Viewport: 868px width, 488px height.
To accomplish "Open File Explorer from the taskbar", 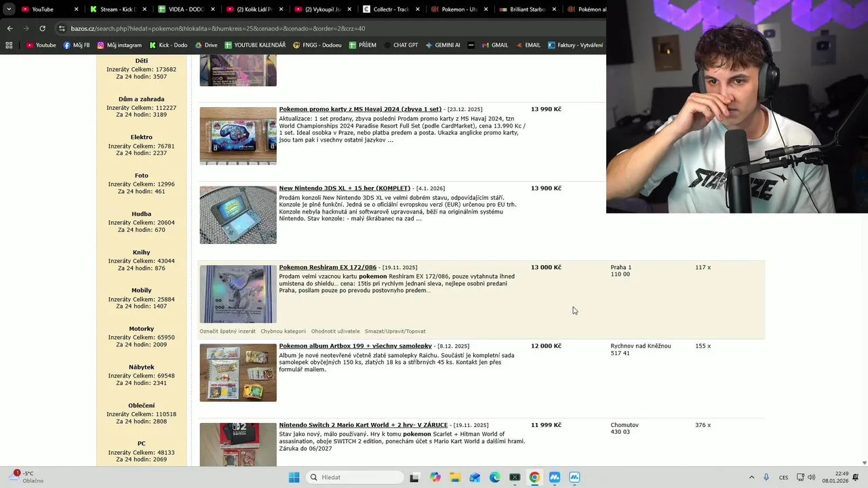I will tap(455, 477).
